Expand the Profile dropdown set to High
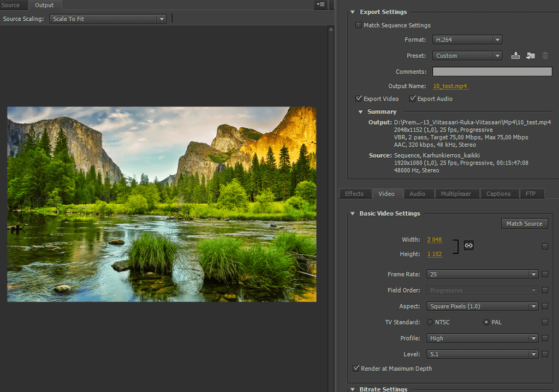559x392 pixels. click(x=483, y=338)
